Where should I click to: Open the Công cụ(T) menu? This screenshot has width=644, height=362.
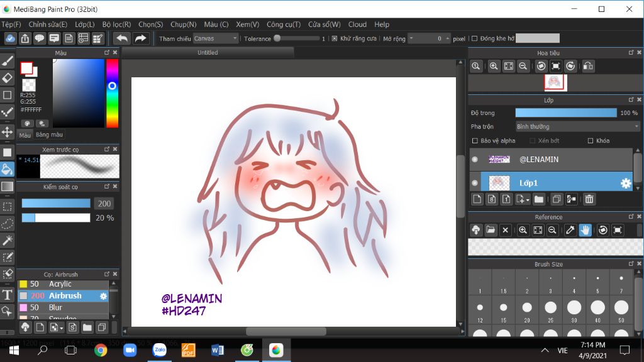(x=284, y=25)
